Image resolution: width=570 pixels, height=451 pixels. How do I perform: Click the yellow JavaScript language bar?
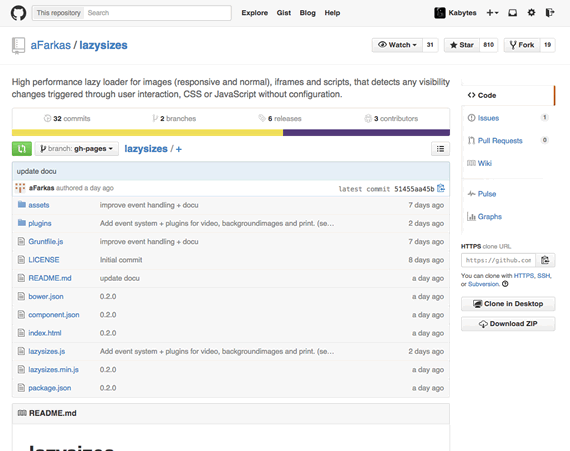(x=147, y=133)
